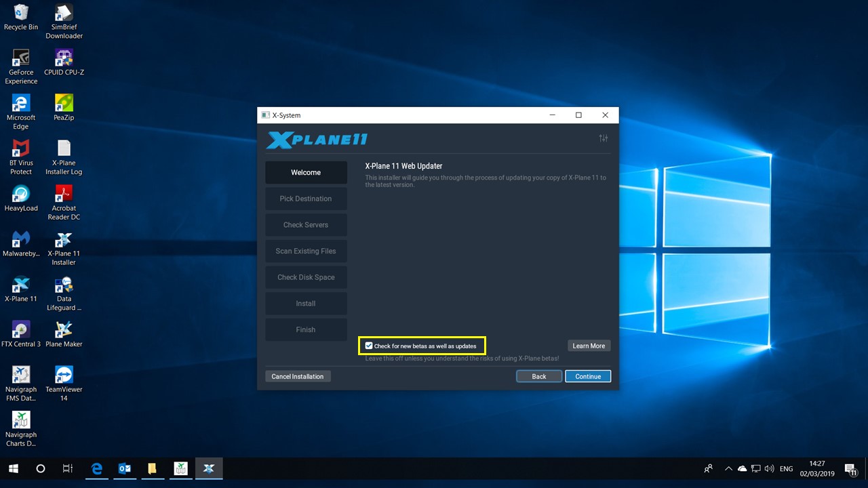Continue to the next installer step
This screenshot has height=488, width=868.
click(x=588, y=376)
